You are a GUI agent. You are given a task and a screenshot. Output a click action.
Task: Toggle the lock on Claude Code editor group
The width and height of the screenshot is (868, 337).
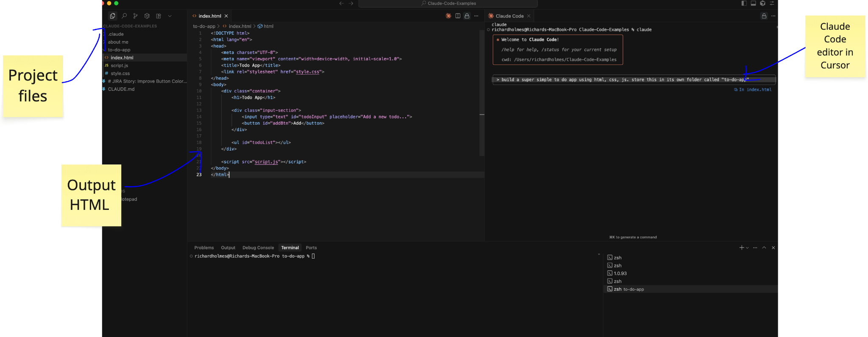pos(764,16)
